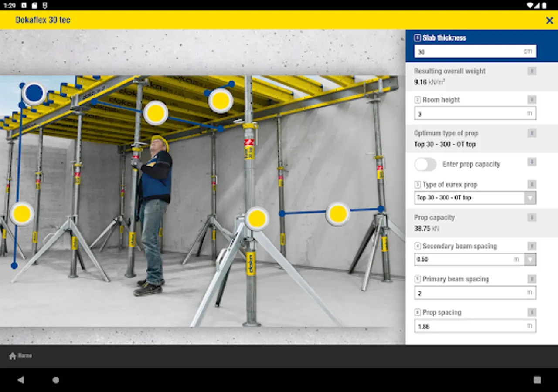558x392 pixels.
Task: Tap the Android home circle button
Action: [x=56, y=380]
